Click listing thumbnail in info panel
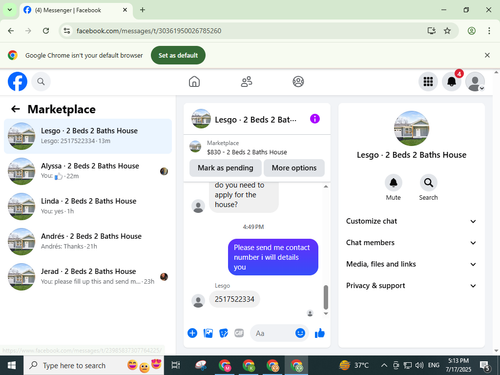The width and height of the screenshot is (500, 375). coord(411,128)
